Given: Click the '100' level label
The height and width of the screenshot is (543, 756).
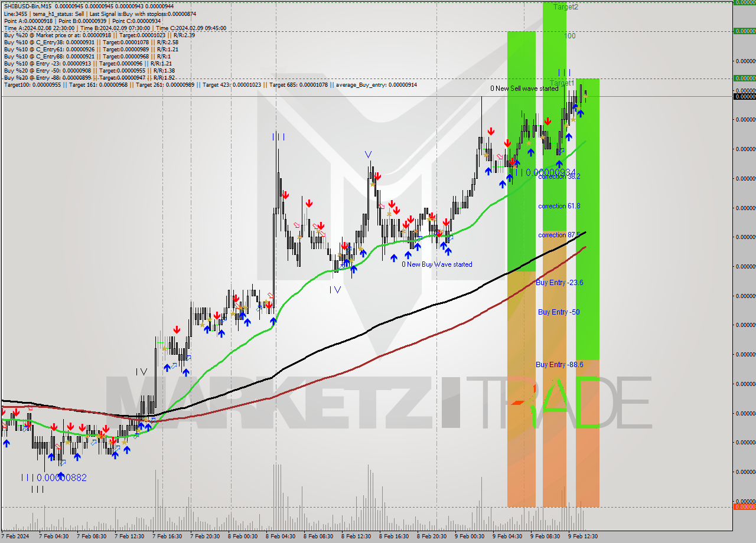Looking at the screenshot, I should click(570, 36).
